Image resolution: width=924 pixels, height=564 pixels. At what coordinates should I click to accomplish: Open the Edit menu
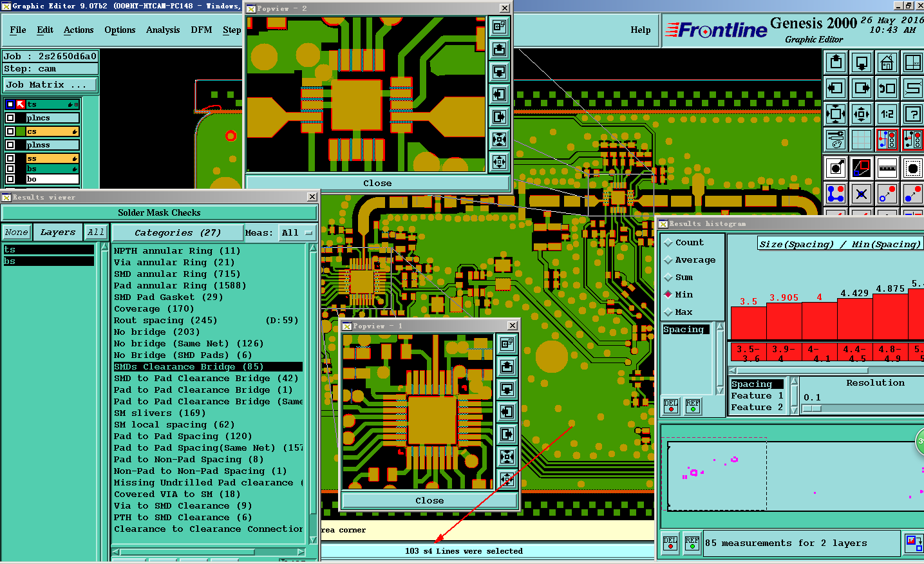pyautogui.click(x=45, y=30)
